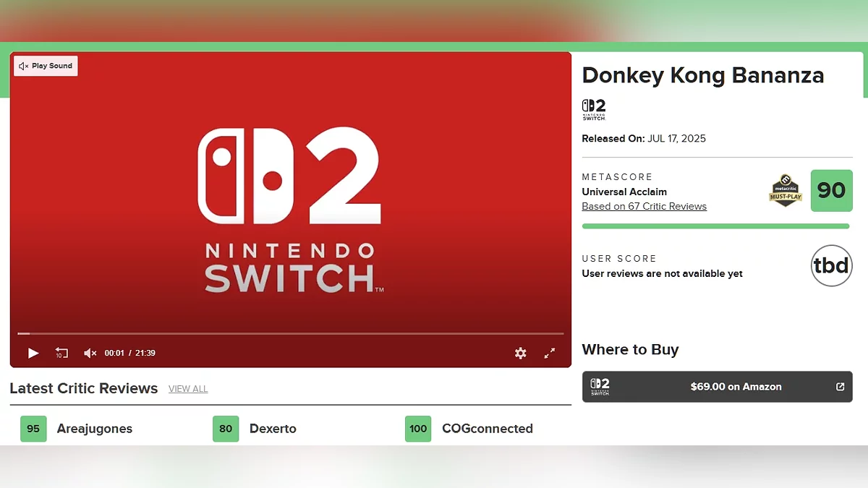Seek along the video progress bar

click(291, 333)
